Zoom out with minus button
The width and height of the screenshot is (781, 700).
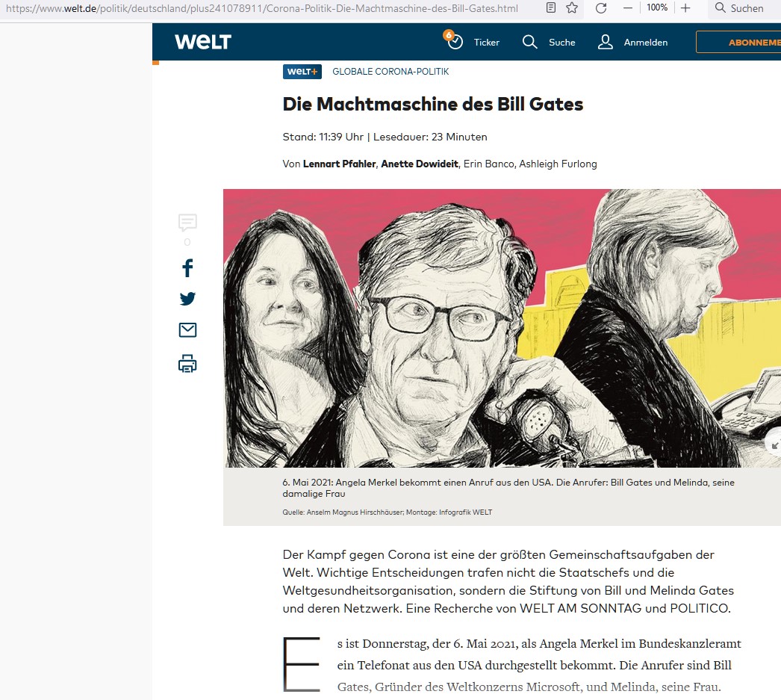point(628,8)
